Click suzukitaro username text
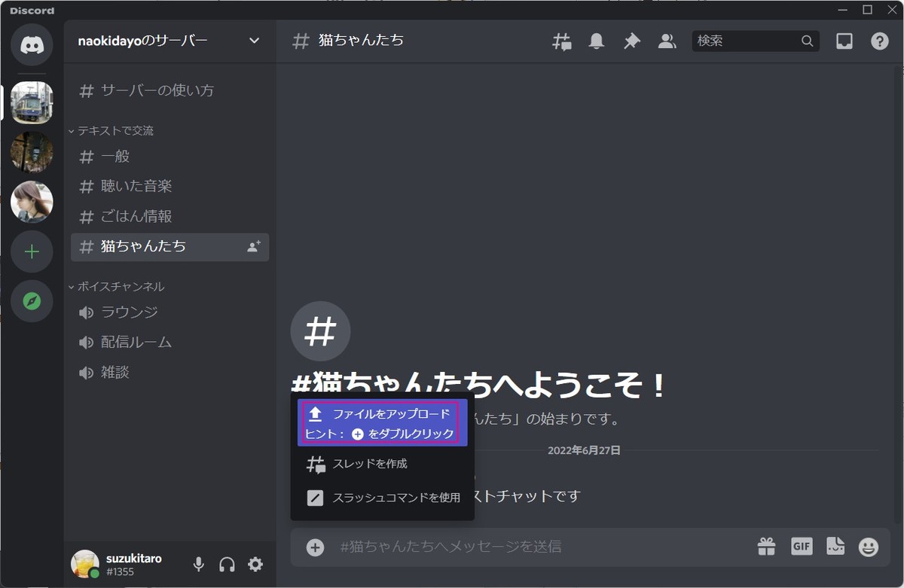Image resolution: width=904 pixels, height=588 pixels. [x=134, y=559]
